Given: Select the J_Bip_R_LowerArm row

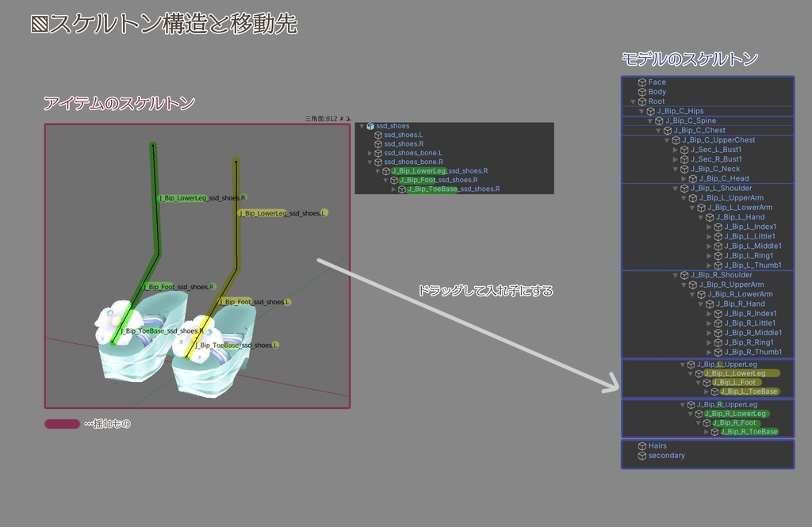Looking at the screenshot, I should coord(740,295).
